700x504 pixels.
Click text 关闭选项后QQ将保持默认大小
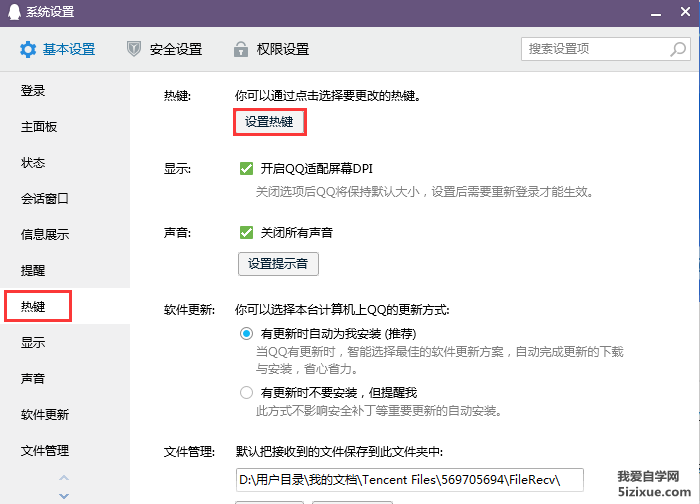point(338,192)
